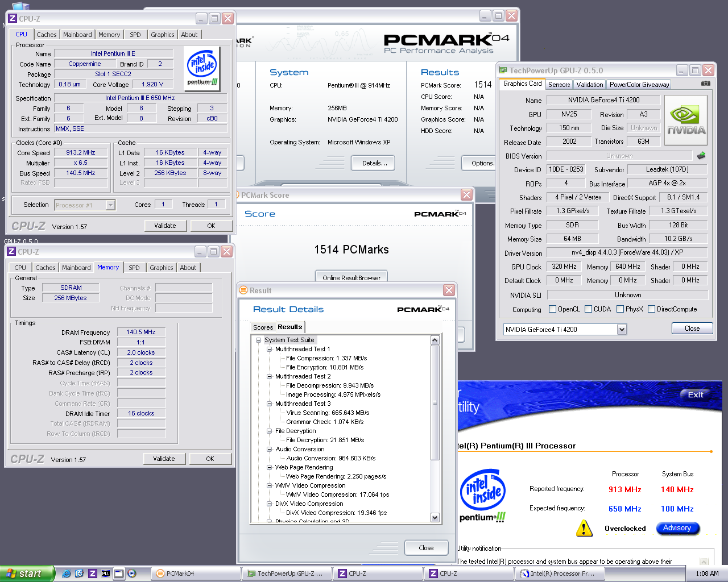Collapse Multithreaded Test 3 node

point(269,404)
